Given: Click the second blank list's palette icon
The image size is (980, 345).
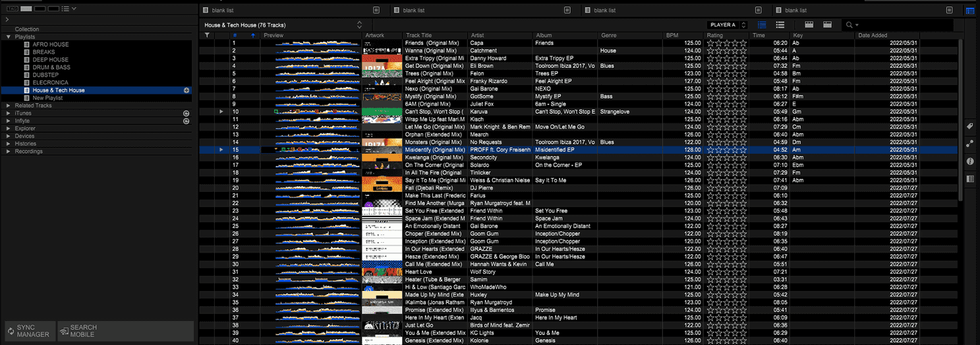Looking at the screenshot, I should click(567, 10).
